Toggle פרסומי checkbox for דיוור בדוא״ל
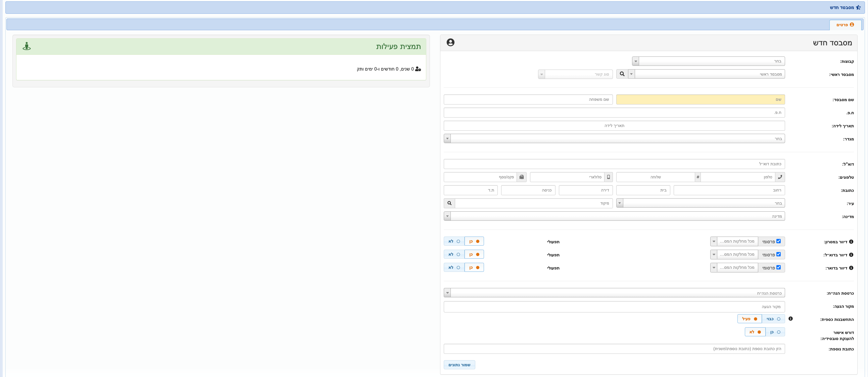 pos(778,254)
